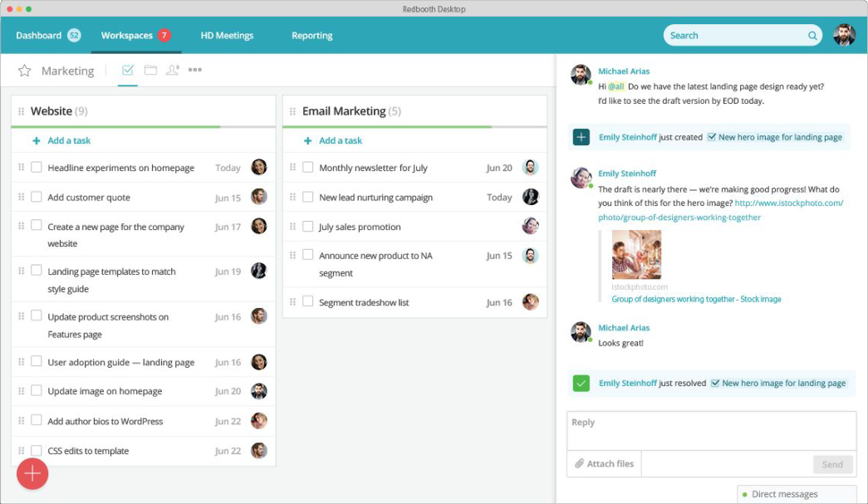This screenshot has height=504, width=868.
Task: Click drag handle for Update image on homepage
Action: 21,391
